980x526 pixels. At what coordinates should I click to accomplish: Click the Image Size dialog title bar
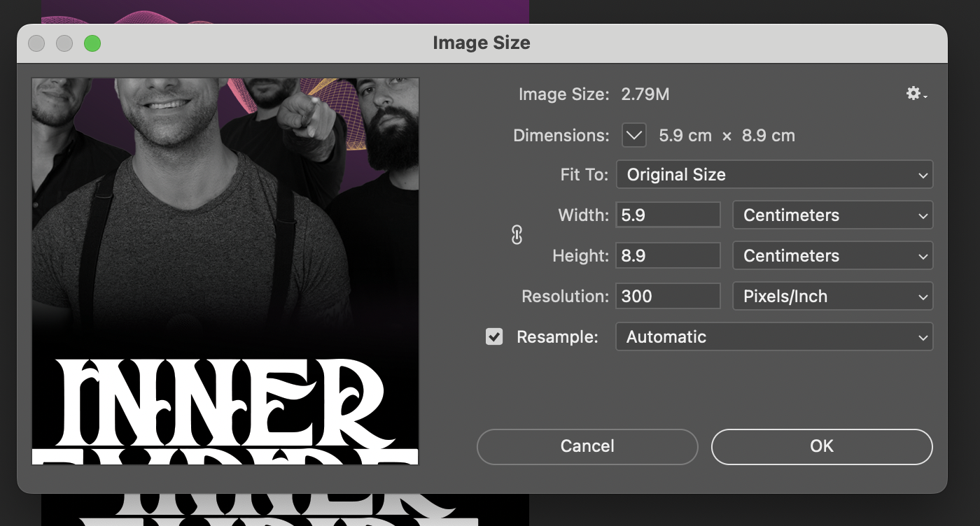click(x=482, y=43)
